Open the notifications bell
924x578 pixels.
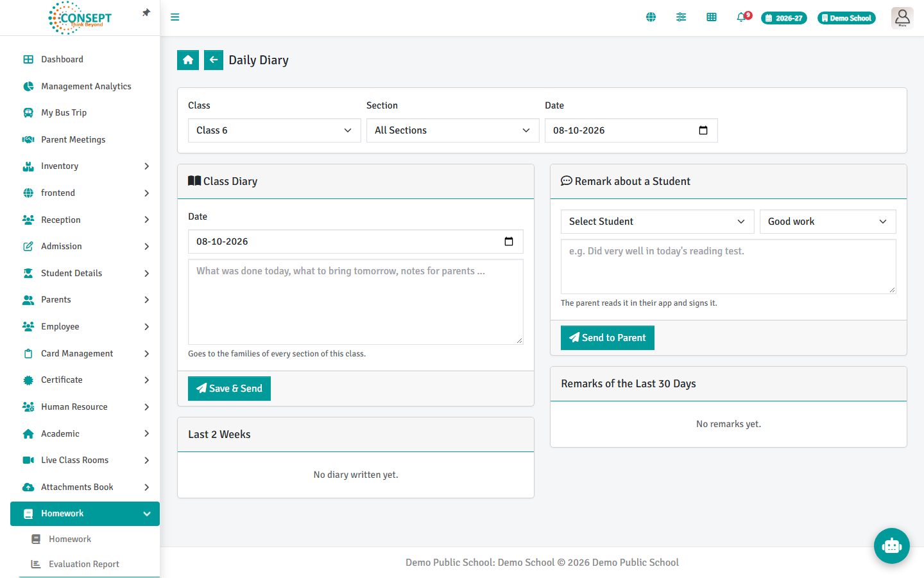742,17
